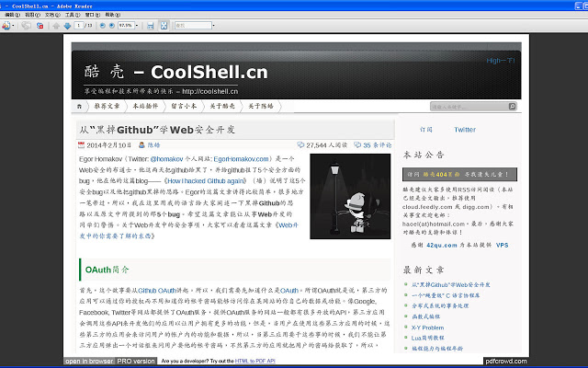Screen dimensions: 588x368
Task: Open the 关于酷壳 navigation tab
Action: [x=222, y=106]
